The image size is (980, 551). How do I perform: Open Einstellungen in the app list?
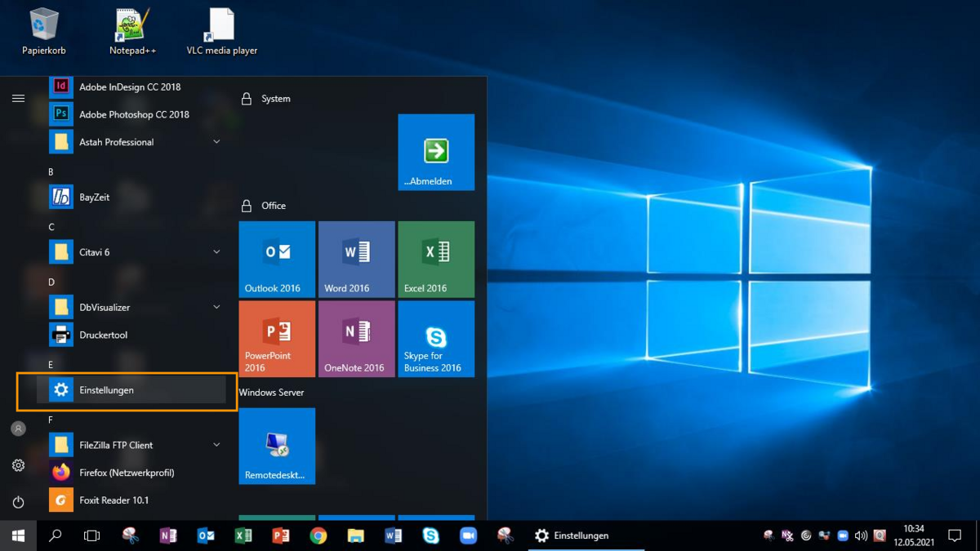point(131,390)
